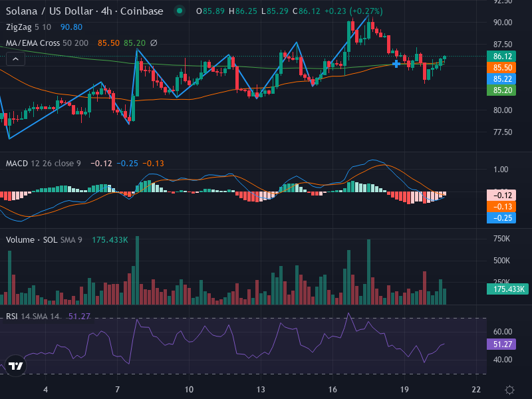Click the green market status dot
The height and width of the screenshot is (399, 532).
click(180, 11)
